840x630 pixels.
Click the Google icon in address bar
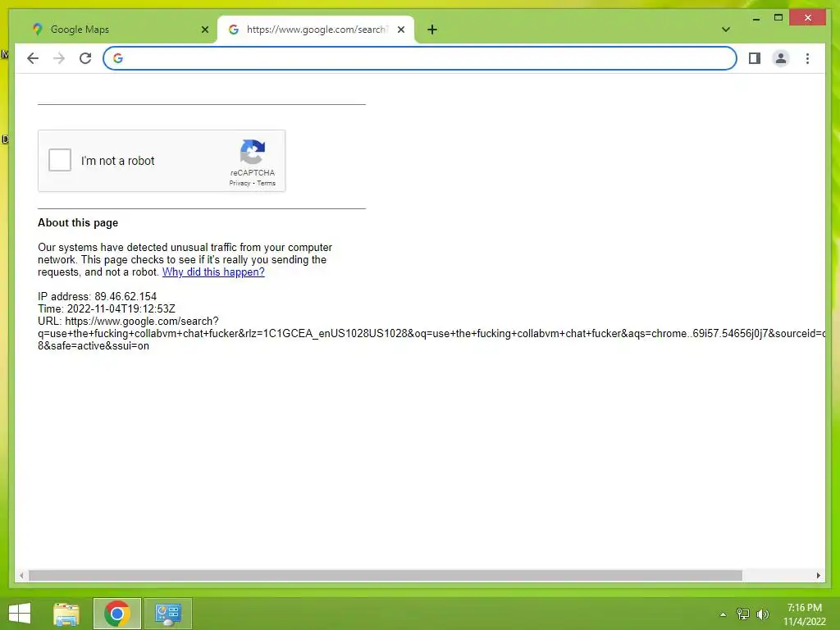(118, 58)
